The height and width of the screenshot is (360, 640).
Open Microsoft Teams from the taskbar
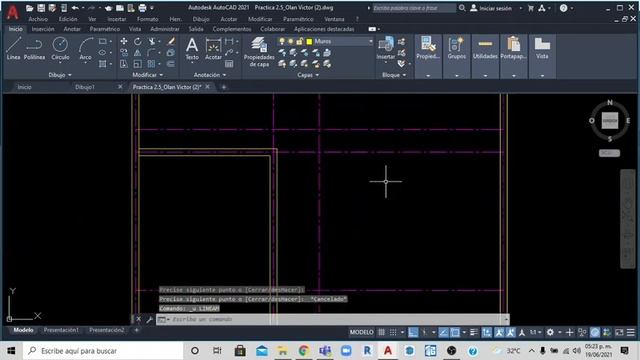pyautogui.click(x=325, y=351)
